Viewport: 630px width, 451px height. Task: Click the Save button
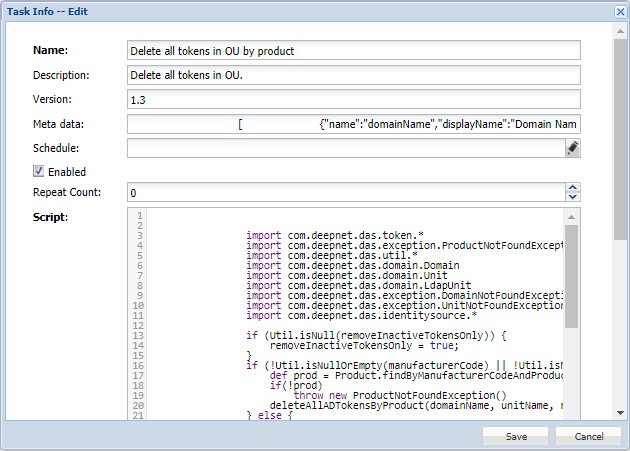(x=516, y=436)
